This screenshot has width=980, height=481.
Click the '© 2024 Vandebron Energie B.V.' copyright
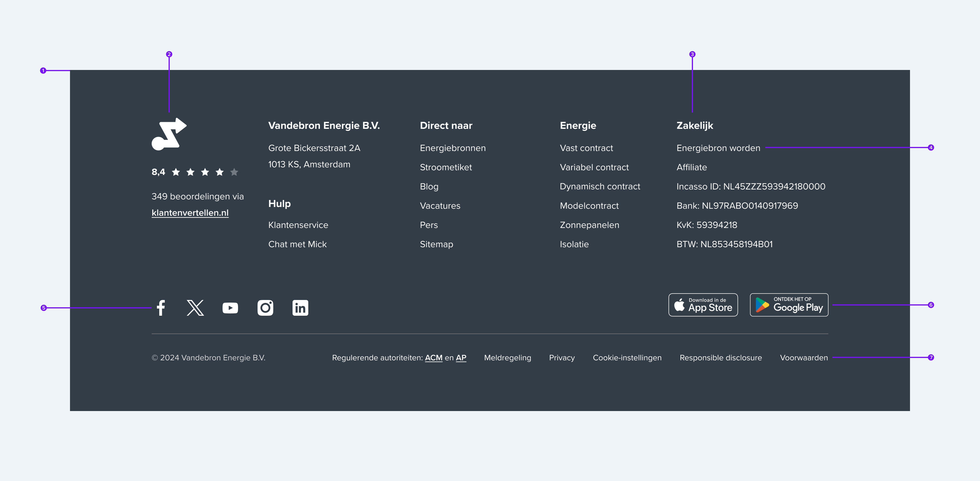tap(208, 358)
